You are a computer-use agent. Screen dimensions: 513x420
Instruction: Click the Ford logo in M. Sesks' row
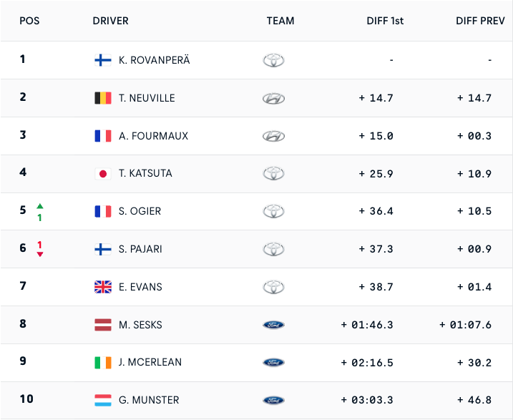tap(273, 325)
